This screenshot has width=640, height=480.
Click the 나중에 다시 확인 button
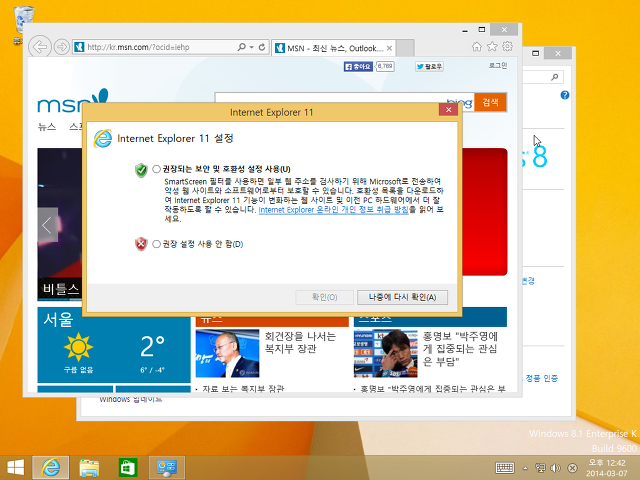402,297
